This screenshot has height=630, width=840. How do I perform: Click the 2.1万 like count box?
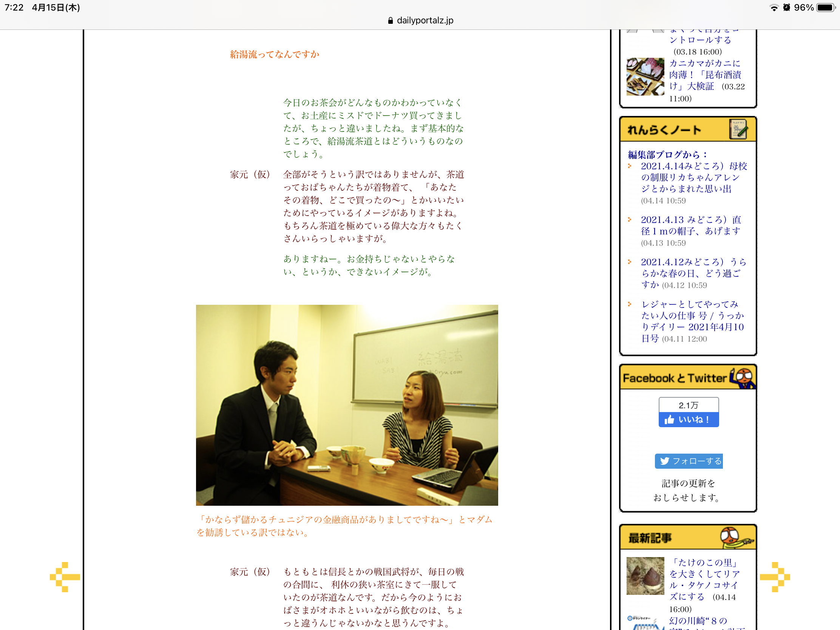[x=689, y=405]
